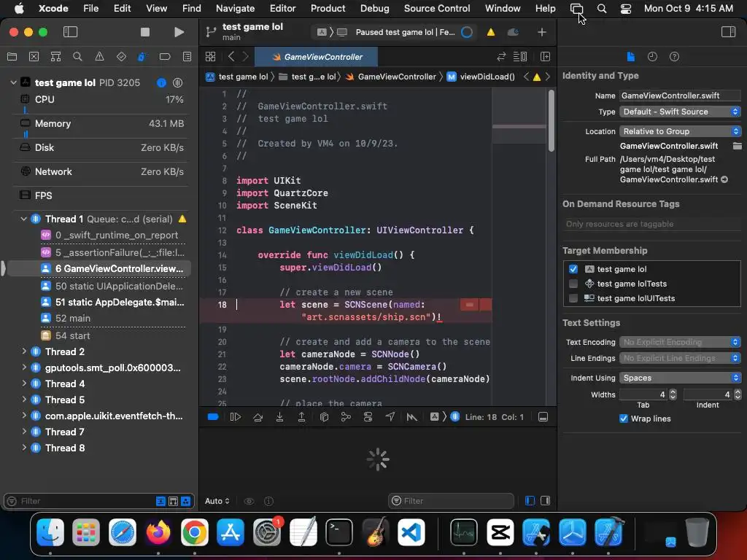Toggle the navigator sidebar button
This screenshot has height=560, width=747.
coord(70,32)
